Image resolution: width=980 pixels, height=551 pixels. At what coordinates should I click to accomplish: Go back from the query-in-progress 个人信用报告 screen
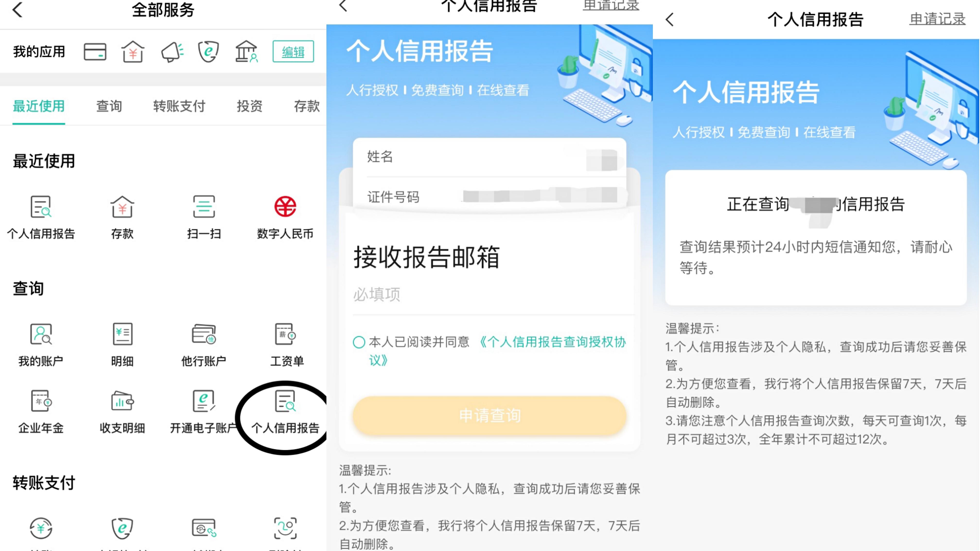pos(670,19)
